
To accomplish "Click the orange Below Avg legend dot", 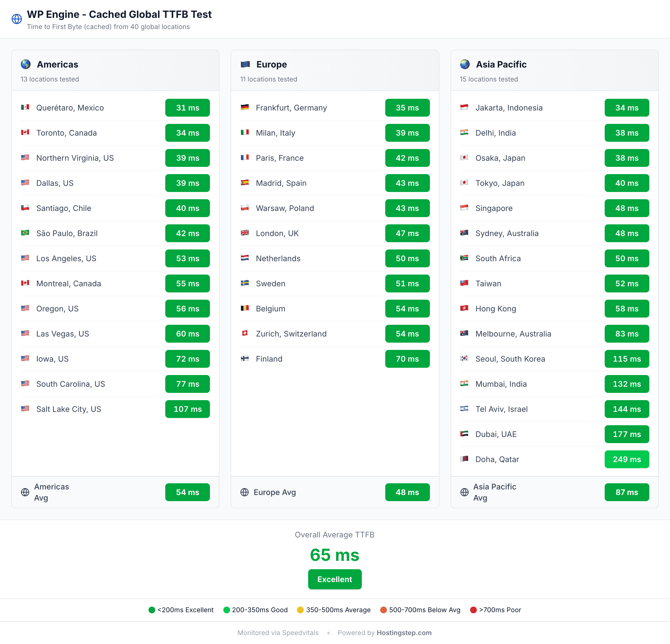I will point(384,610).
